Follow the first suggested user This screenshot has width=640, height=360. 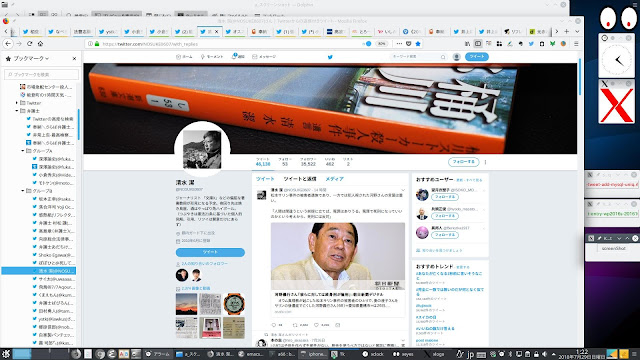coord(445,197)
